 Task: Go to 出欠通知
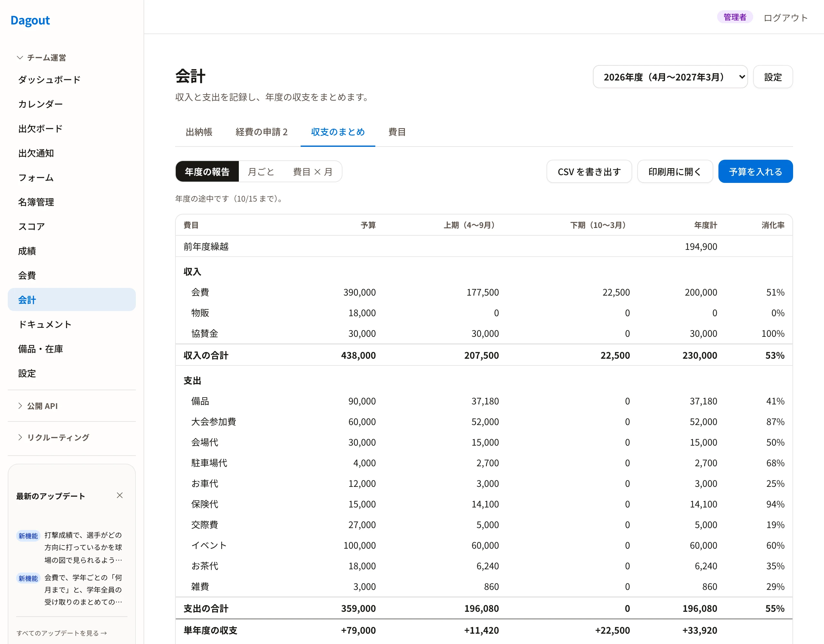point(72,153)
